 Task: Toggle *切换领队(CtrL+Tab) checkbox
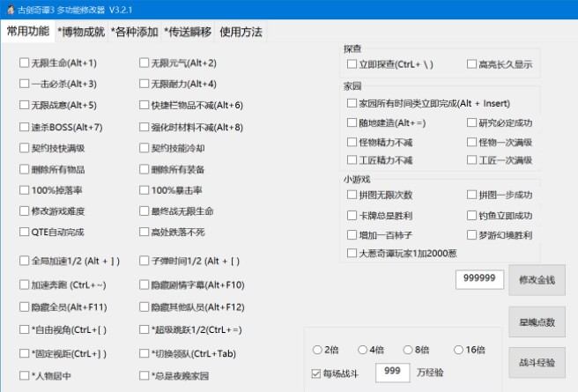pyautogui.click(x=144, y=353)
